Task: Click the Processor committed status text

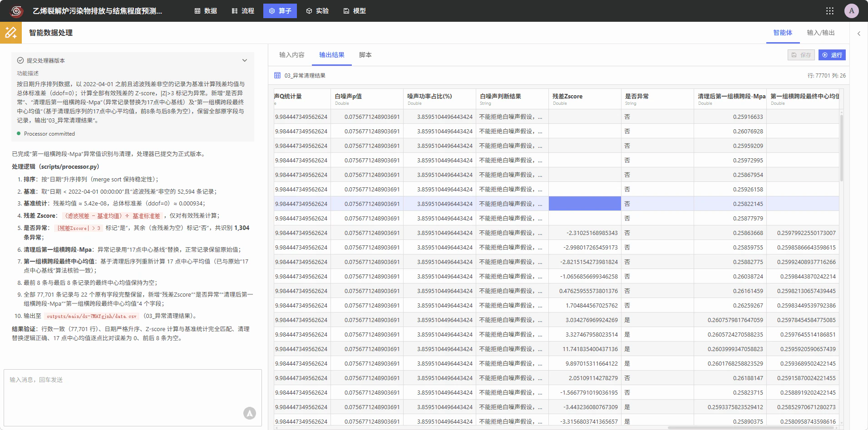Action: click(x=49, y=134)
